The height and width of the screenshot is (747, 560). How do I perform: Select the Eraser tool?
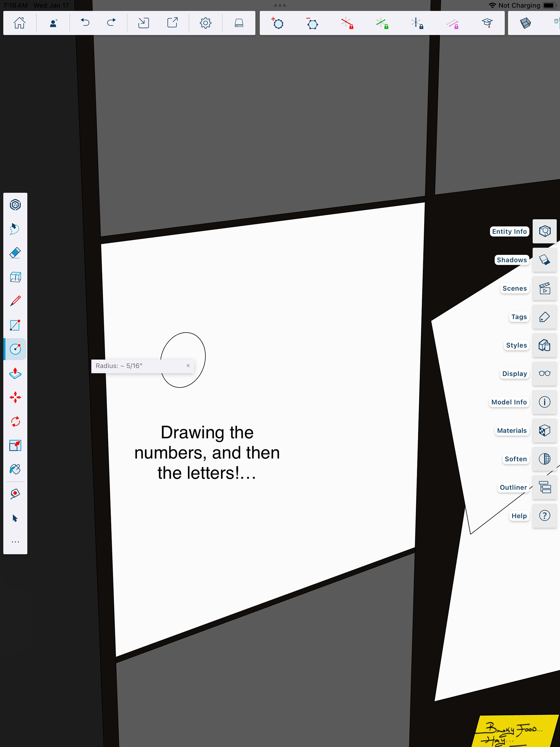15,253
